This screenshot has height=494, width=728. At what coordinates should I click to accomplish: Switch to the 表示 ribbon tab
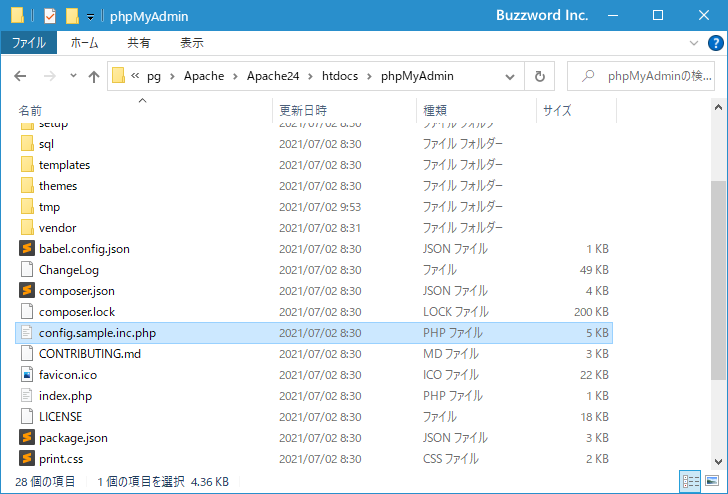click(x=192, y=43)
